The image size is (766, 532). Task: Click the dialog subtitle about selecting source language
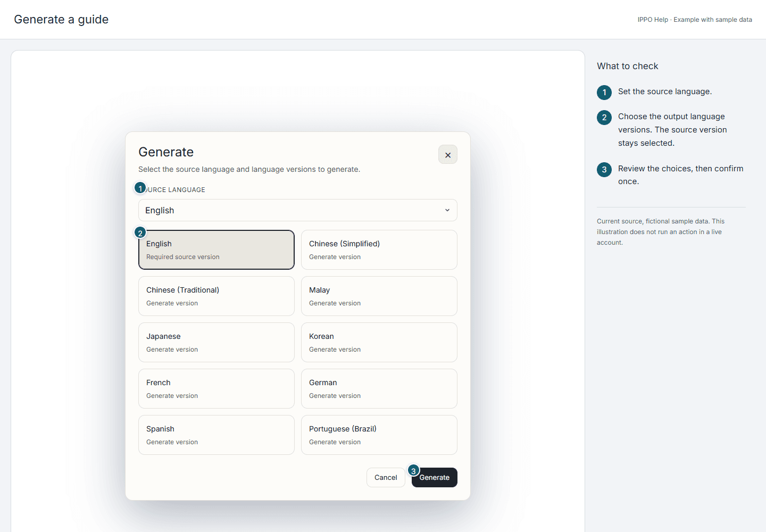point(249,169)
